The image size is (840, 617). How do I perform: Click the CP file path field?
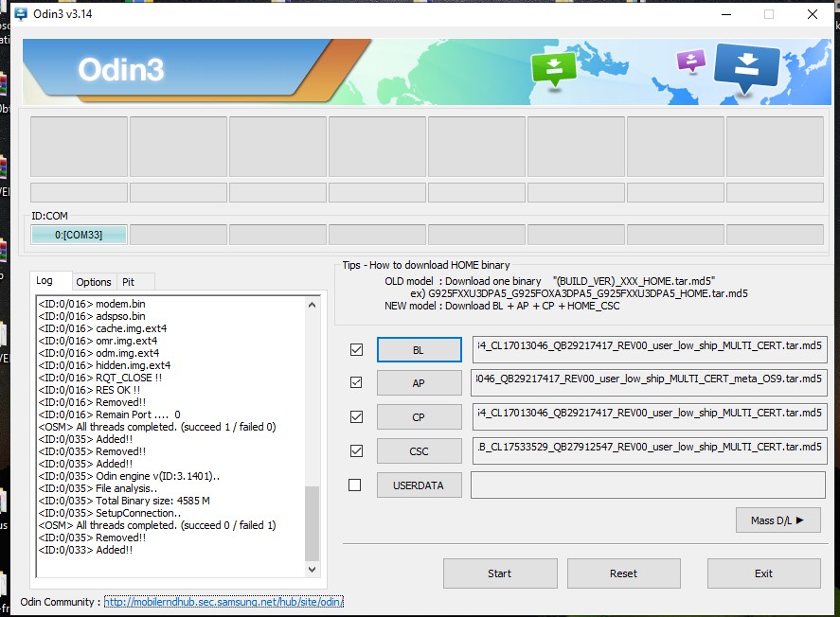point(650,417)
